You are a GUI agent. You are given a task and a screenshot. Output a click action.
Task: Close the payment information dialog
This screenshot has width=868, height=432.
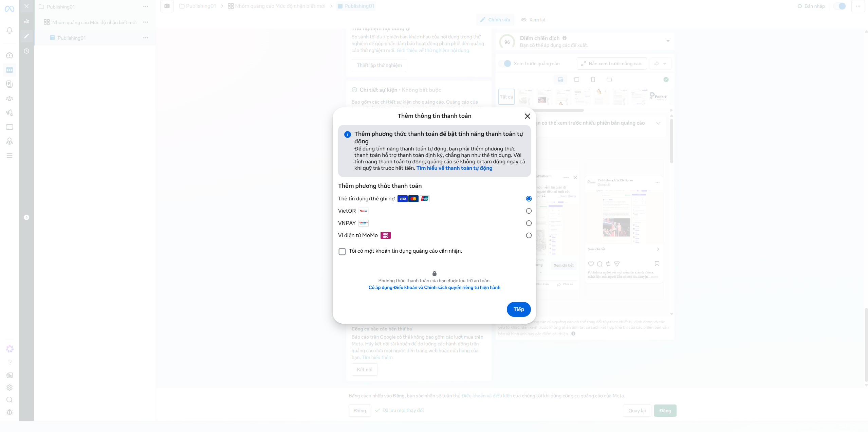pos(528,116)
